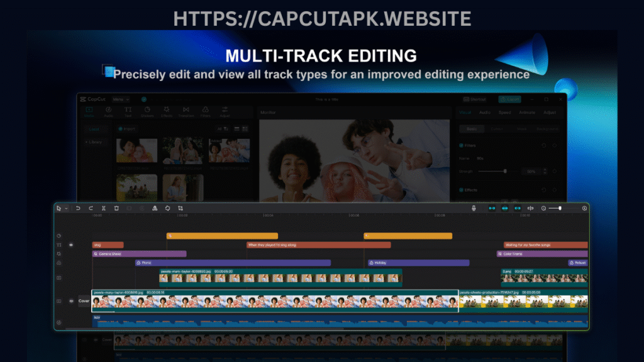This screenshot has height=362, width=644.
Task: Select the Holiday filter clip
Action: click(418, 263)
